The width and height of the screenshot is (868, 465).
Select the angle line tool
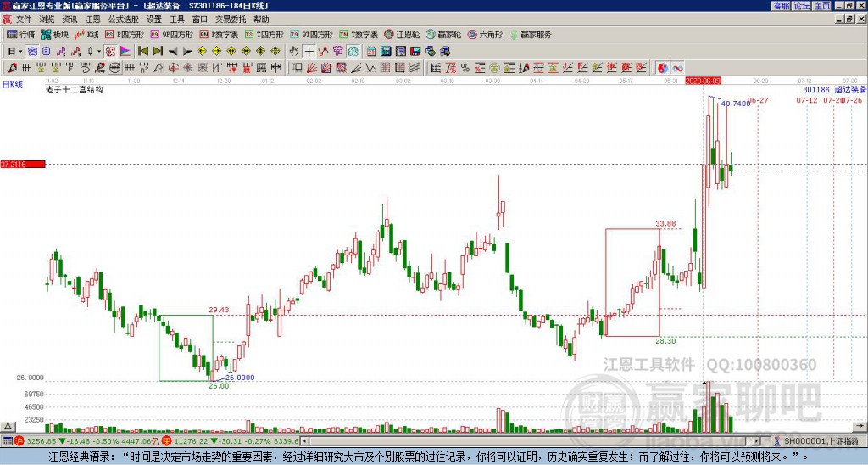coord(356,68)
